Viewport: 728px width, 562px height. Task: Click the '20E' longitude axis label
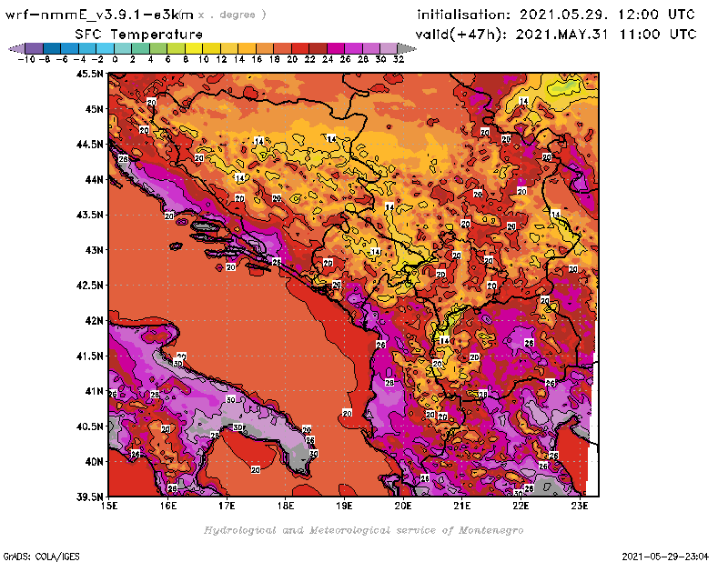pos(403,506)
